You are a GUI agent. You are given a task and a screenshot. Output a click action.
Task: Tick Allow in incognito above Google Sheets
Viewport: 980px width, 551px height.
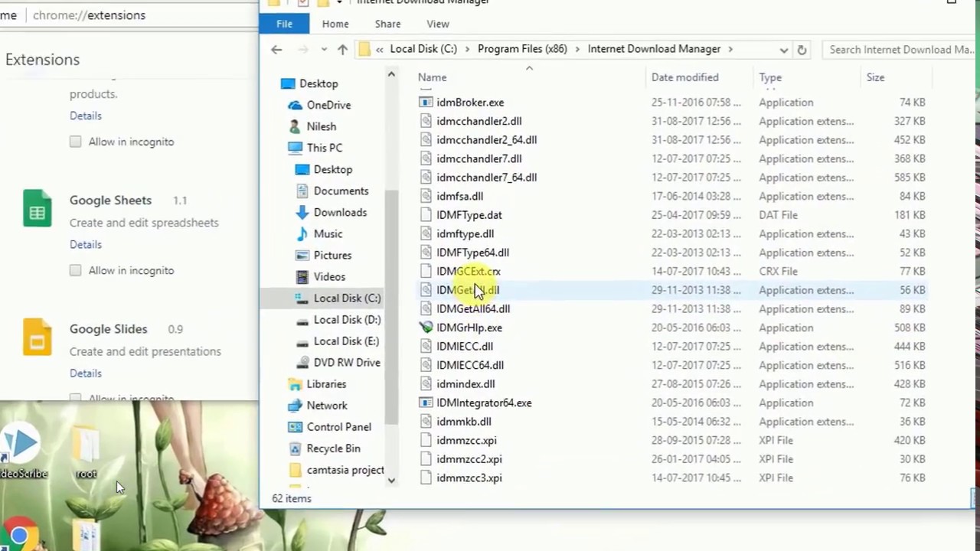tap(75, 142)
